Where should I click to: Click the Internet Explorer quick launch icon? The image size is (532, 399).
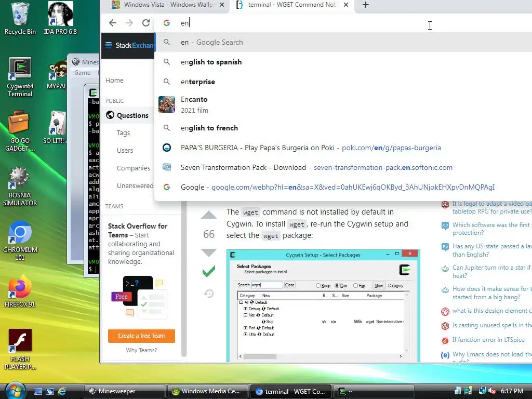62,391
